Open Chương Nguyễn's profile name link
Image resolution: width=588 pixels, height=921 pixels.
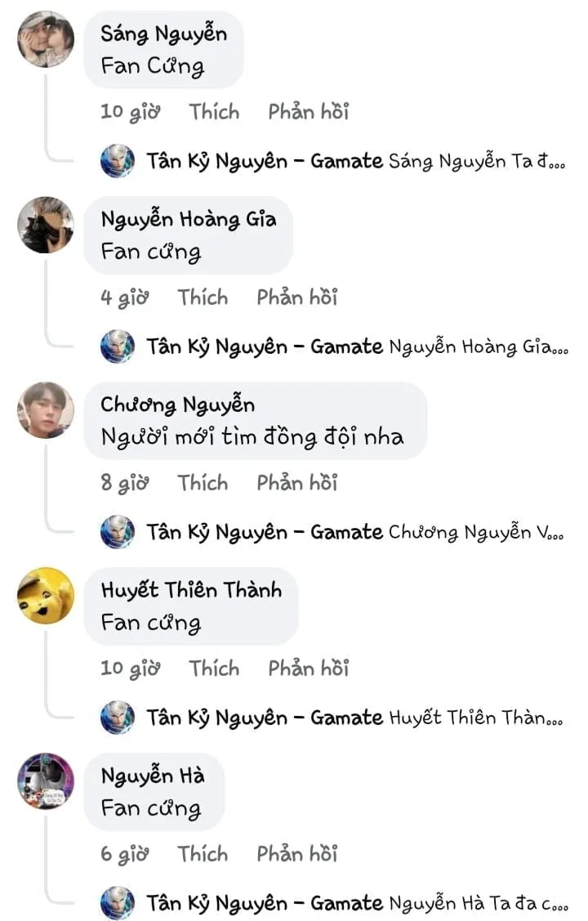177,405
